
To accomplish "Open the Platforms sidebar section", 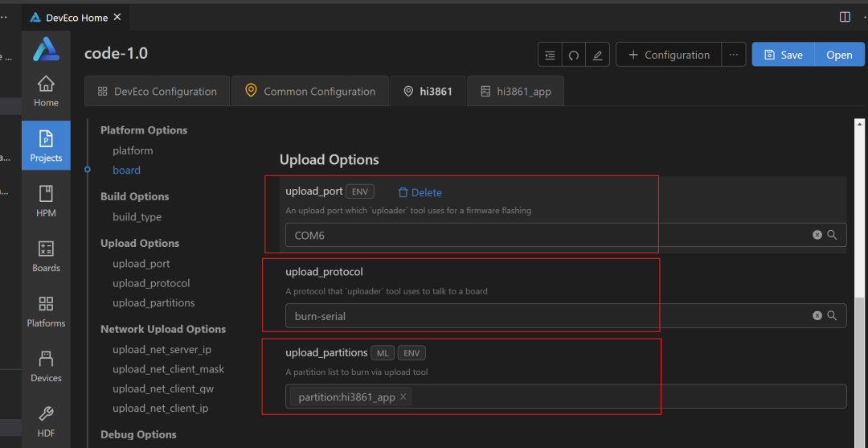I will coord(46,311).
